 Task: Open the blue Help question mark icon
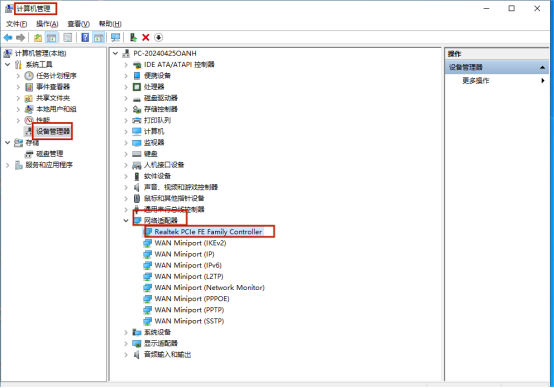point(85,37)
